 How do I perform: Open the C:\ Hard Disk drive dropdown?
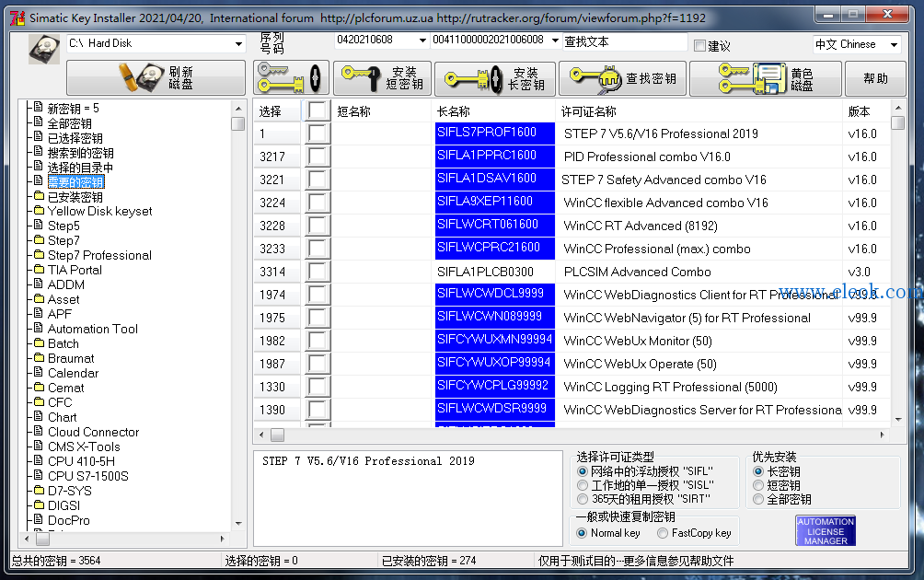(x=238, y=43)
